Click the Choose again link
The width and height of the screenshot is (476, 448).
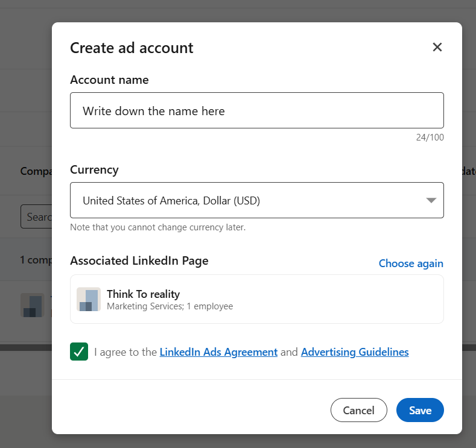[410, 263]
